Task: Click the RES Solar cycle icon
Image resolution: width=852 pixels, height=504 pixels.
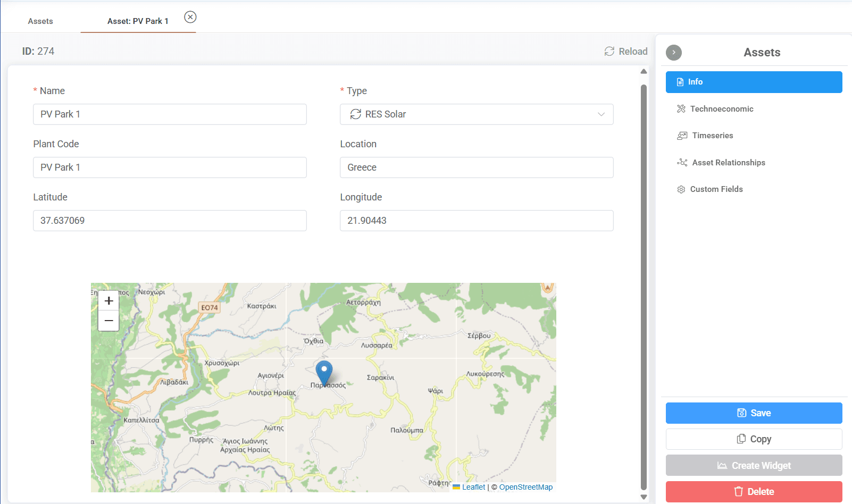Action: [x=356, y=114]
